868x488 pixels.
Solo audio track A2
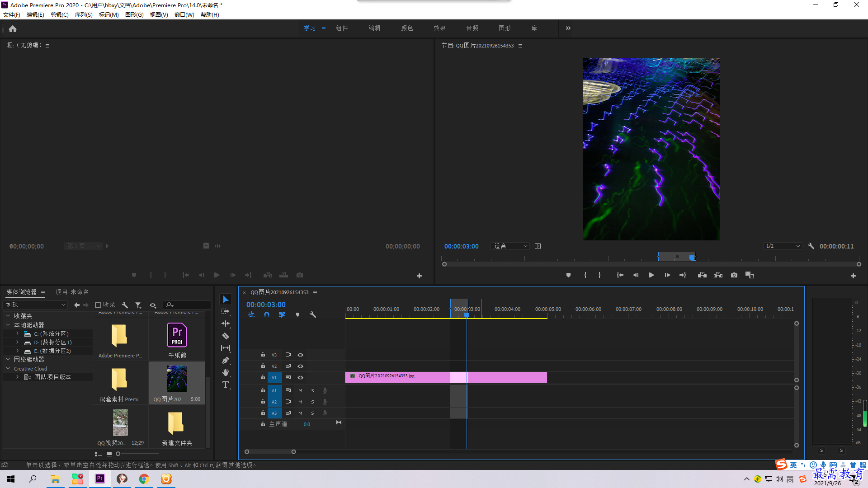point(312,402)
